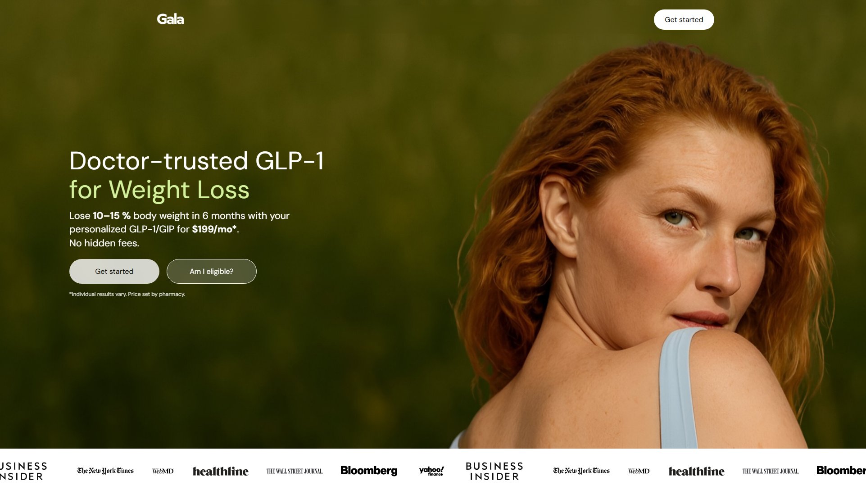Click the second Wall Street Journal logo
This screenshot has height=504, width=866.
[771, 471]
